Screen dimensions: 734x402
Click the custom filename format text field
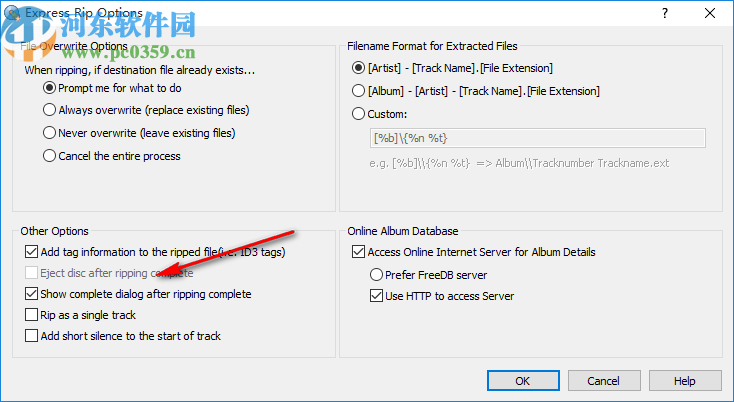click(x=537, y=138)
